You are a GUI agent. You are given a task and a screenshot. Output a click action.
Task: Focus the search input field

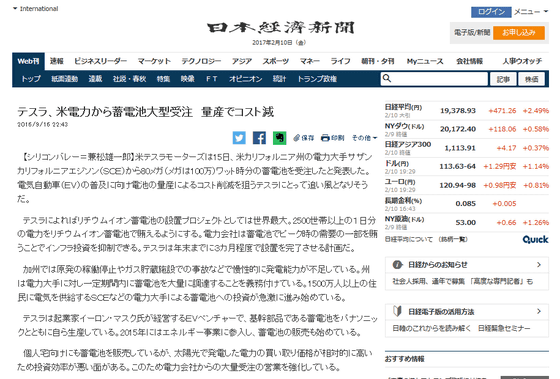point(434,79)
